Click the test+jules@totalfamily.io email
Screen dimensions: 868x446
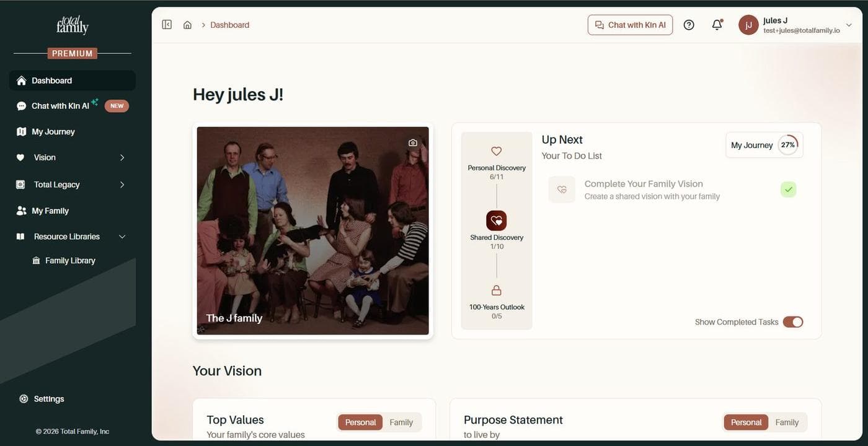click(x=802, y=30)
